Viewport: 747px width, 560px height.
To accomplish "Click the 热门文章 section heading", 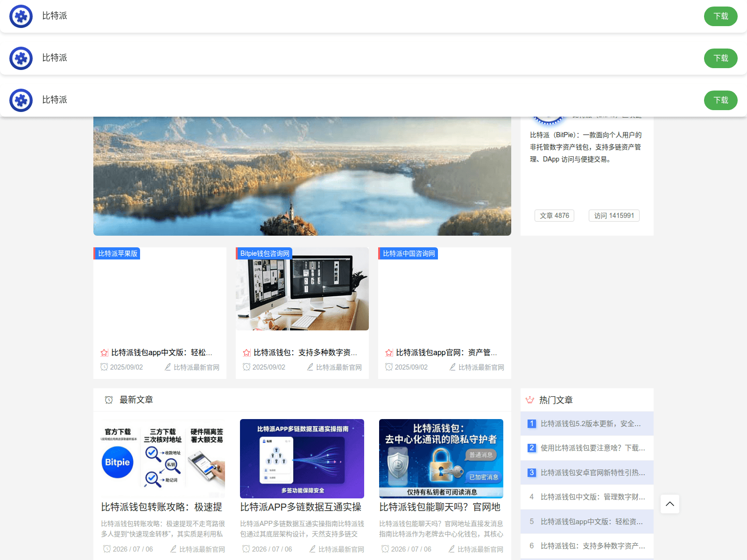I will (556, 400).
